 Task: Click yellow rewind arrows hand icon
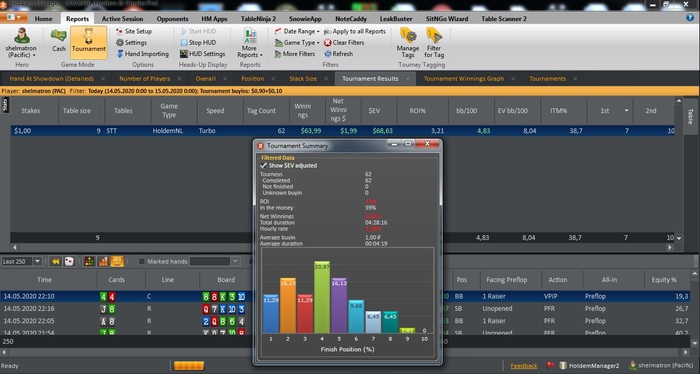pos(55,262)
